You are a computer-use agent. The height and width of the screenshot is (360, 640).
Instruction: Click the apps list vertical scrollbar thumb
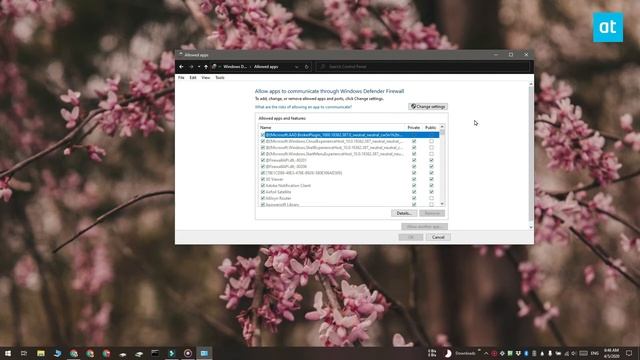click(x=442, y=133)
